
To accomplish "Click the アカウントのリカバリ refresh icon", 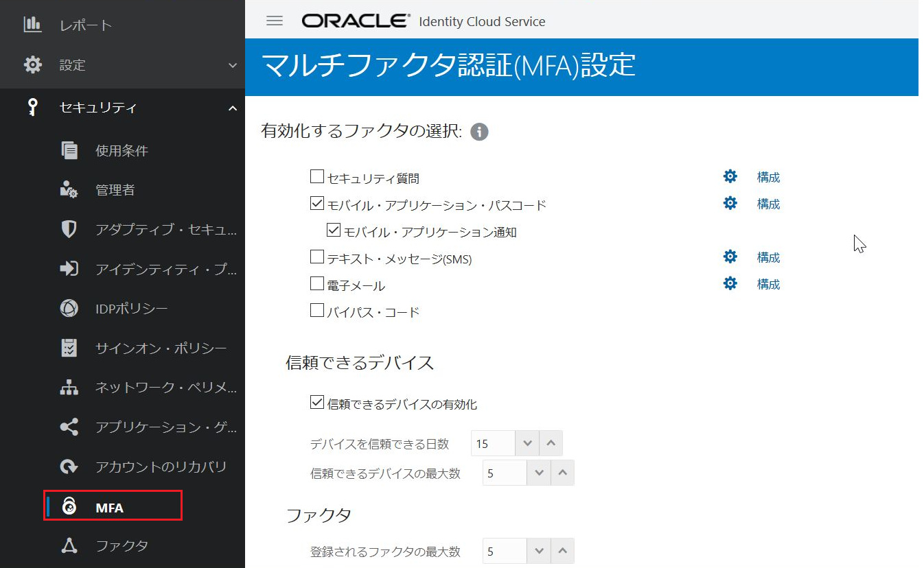I will pyautogui.click(x=69, y=466).
